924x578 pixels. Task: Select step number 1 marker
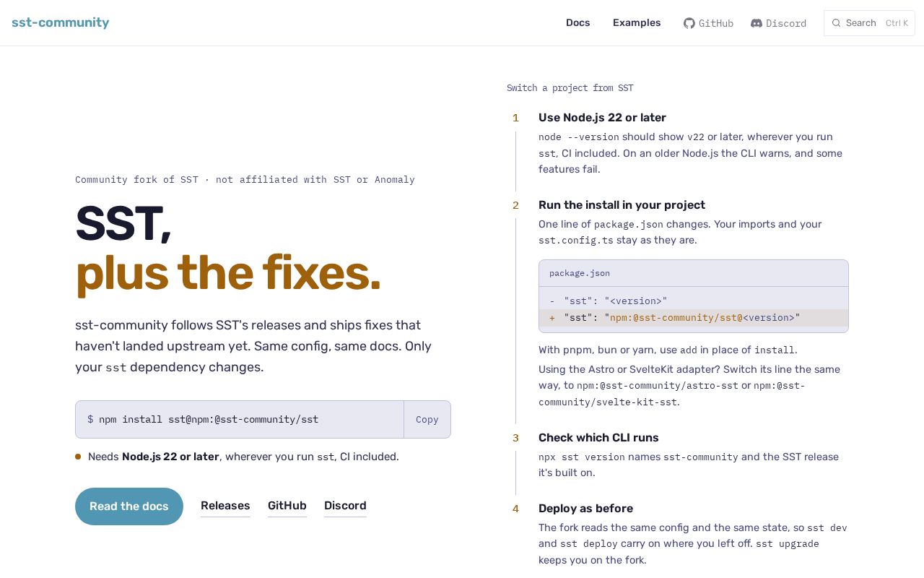(x=515, y=118)
